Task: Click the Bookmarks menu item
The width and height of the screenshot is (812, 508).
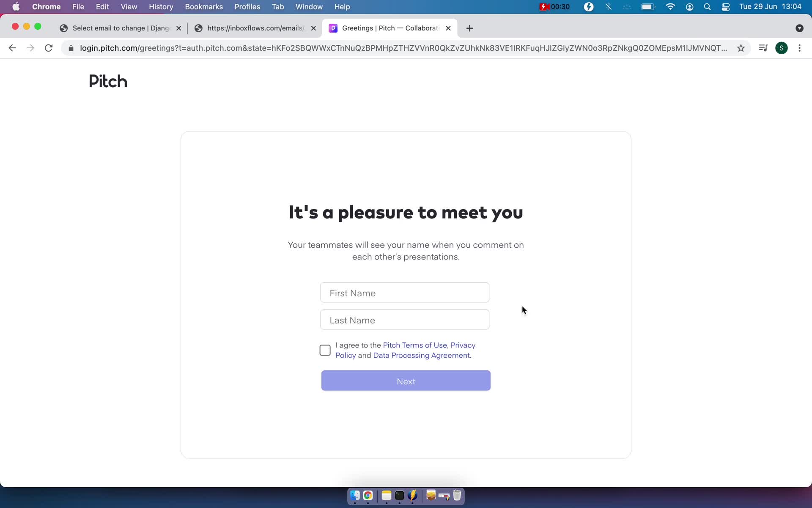Action: (204, 6)
